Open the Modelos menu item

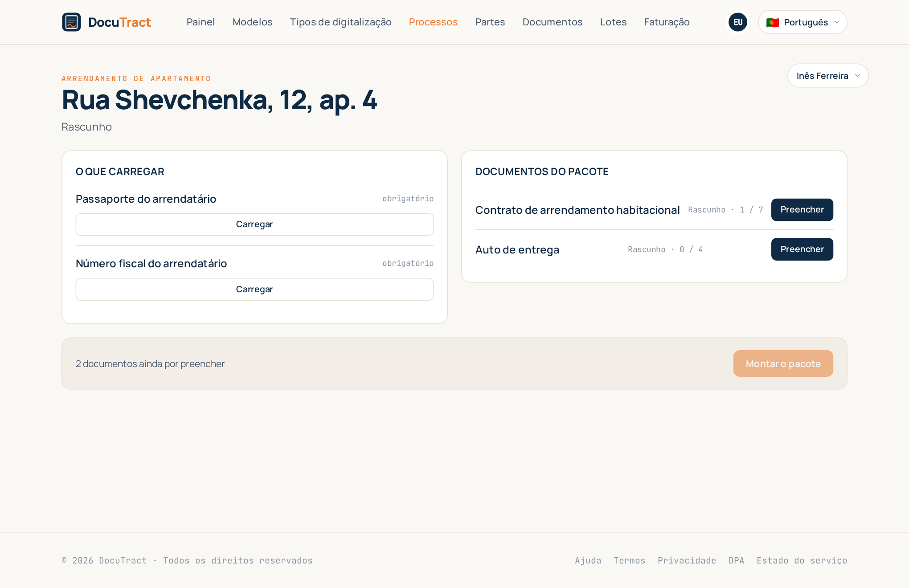click(x=252, y=22)
